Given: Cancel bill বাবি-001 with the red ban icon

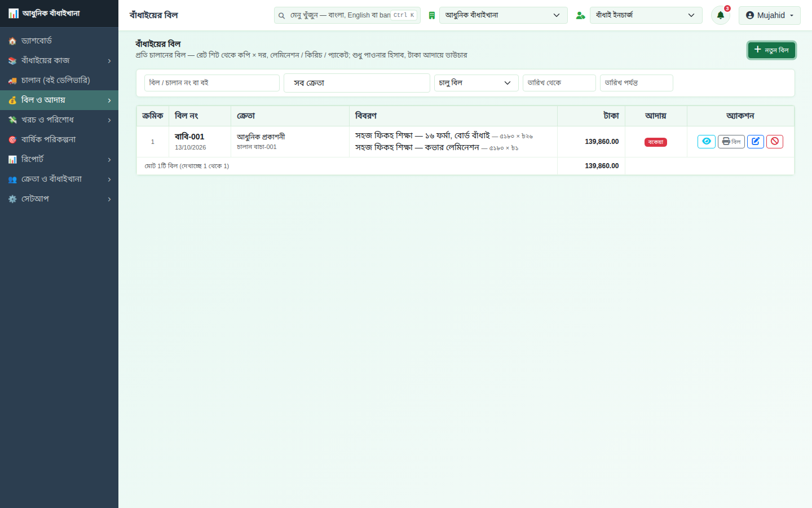Looking at the screenshot, I should click(775, 142).
